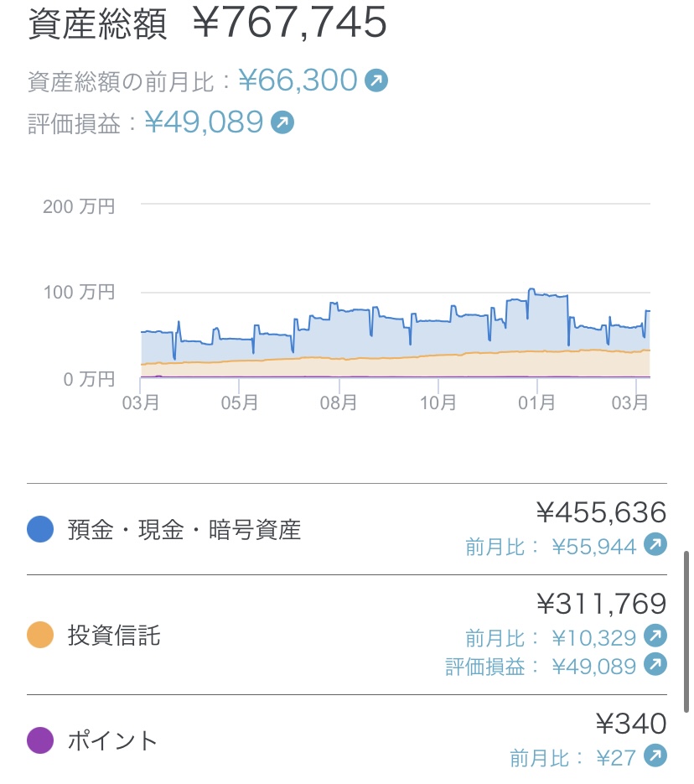
Task: Click the ¥10,329 investment trust monthly change
Action: tap(593, 637)
